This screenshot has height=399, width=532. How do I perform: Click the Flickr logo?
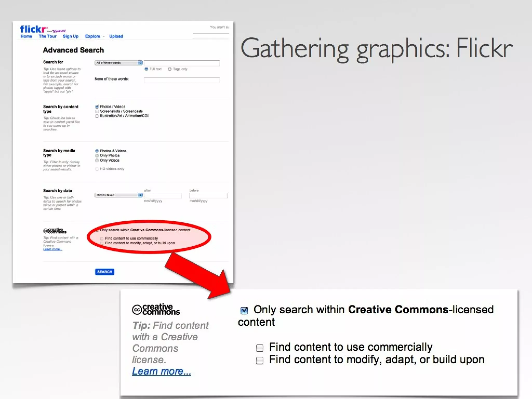pyautogui.click(x=34, y=29)
